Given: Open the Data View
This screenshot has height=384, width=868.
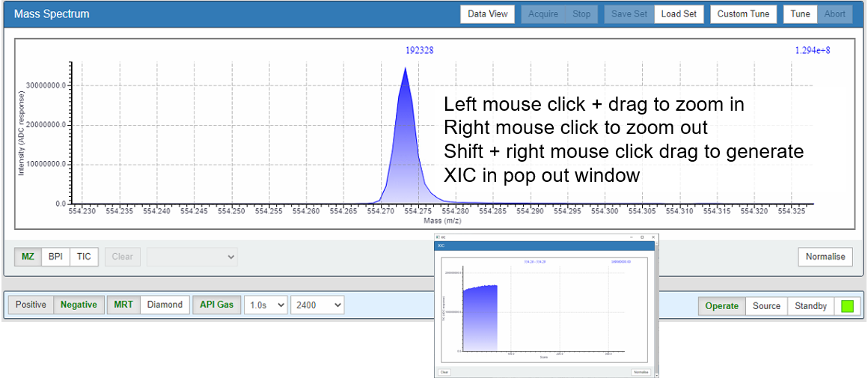Looking at the screenshot, I should tap(487, 14).
